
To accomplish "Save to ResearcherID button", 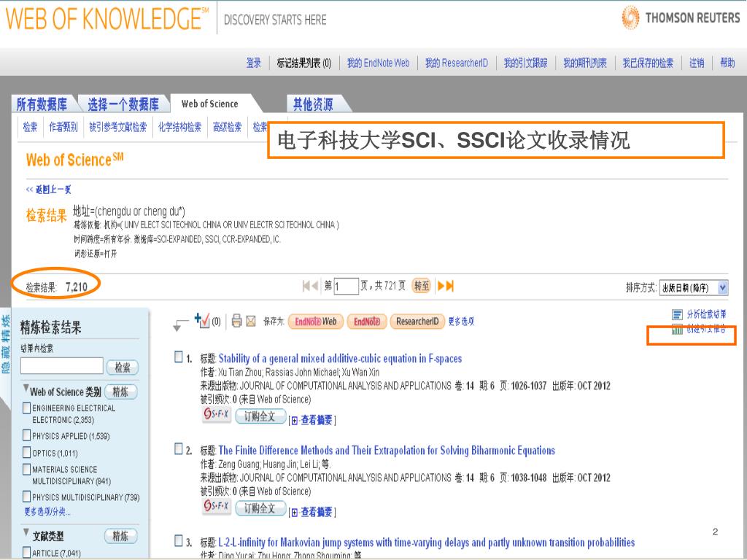I will click(417, 322).
